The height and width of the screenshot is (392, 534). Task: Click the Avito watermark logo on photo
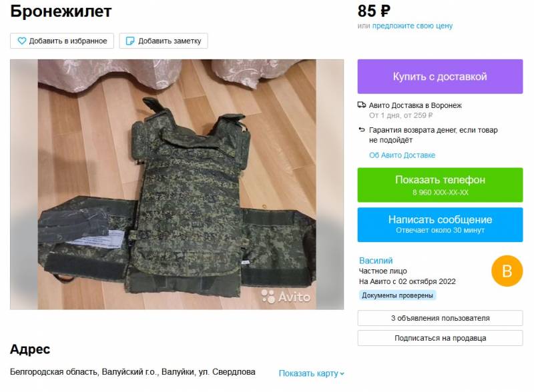click(286, 297)
